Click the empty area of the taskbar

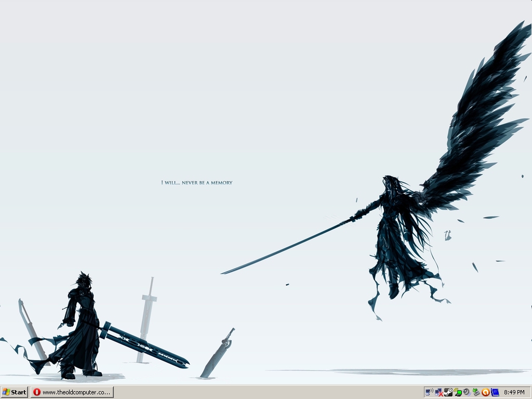[260, 392]
